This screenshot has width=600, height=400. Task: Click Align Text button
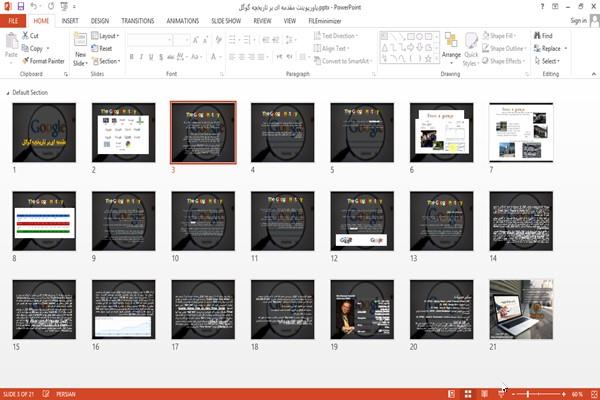[331, 48]
